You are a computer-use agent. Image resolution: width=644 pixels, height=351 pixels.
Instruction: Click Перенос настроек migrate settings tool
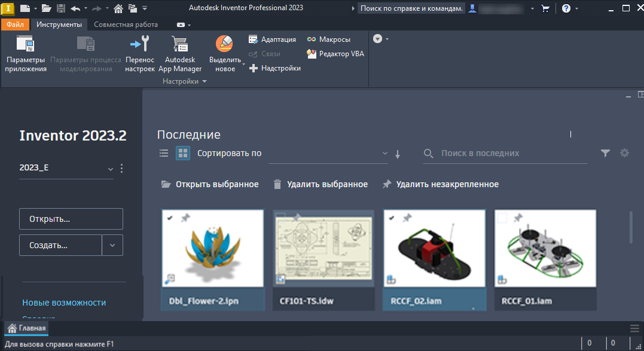coord(140,54)
